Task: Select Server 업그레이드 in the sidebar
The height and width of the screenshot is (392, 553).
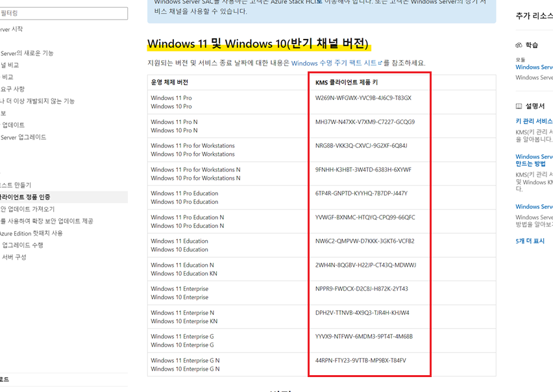Action: tap(23, 138)
